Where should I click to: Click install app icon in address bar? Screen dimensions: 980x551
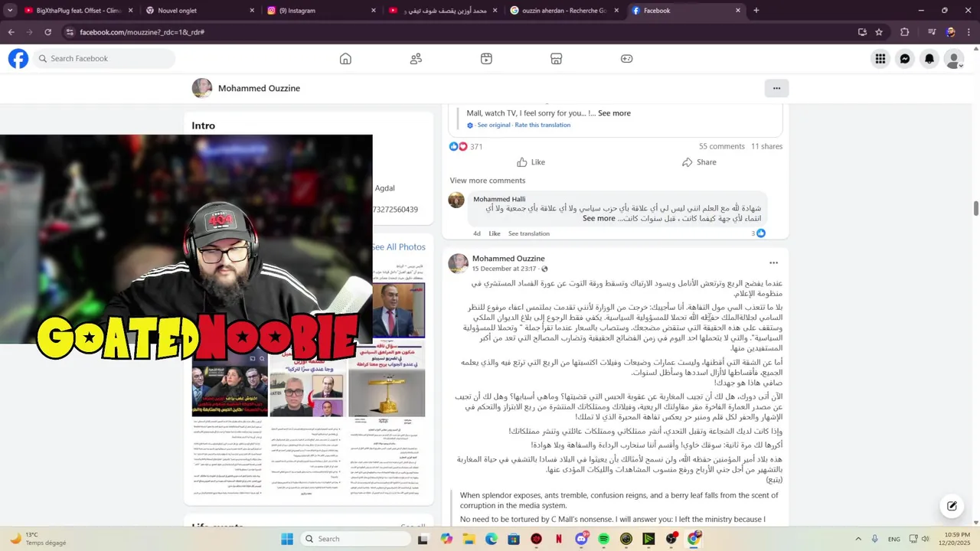[862, 32]
